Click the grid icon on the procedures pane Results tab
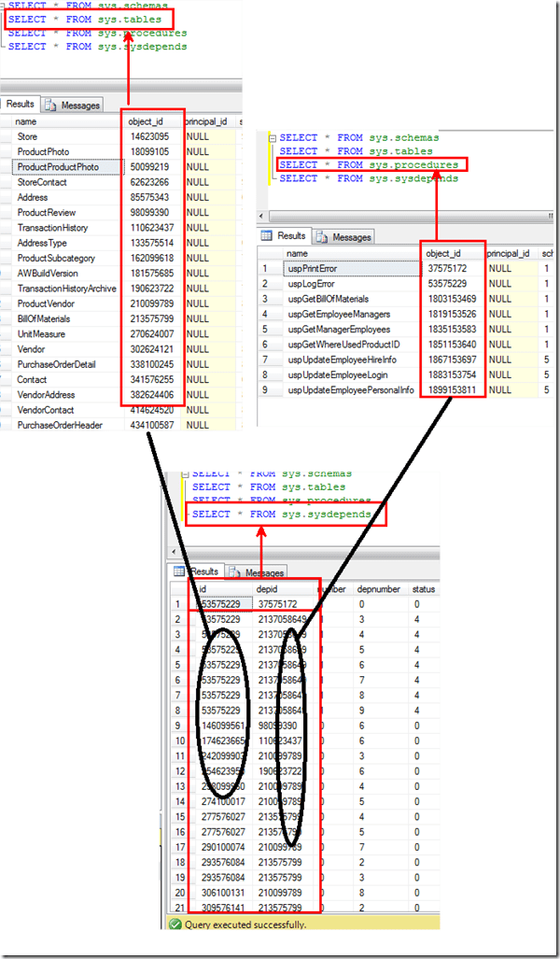Screen dimensions: 560x959 (266, 236)
